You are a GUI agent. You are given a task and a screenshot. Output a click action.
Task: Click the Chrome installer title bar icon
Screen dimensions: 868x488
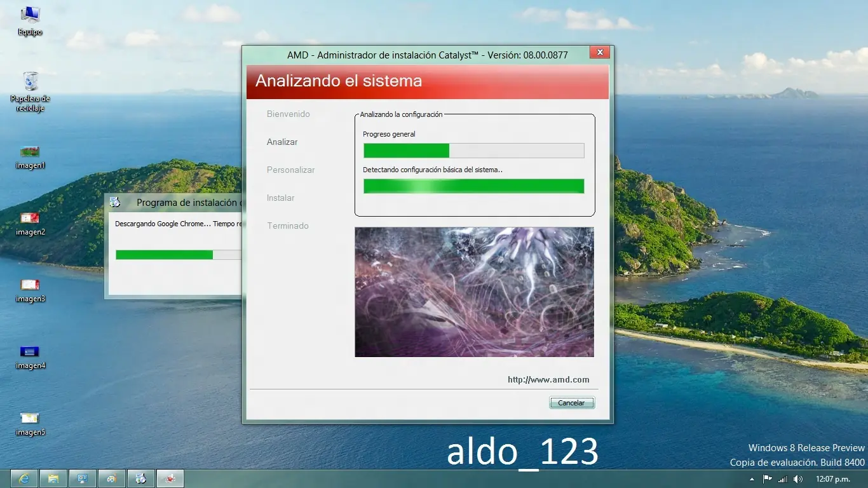(x=115, y=203)
